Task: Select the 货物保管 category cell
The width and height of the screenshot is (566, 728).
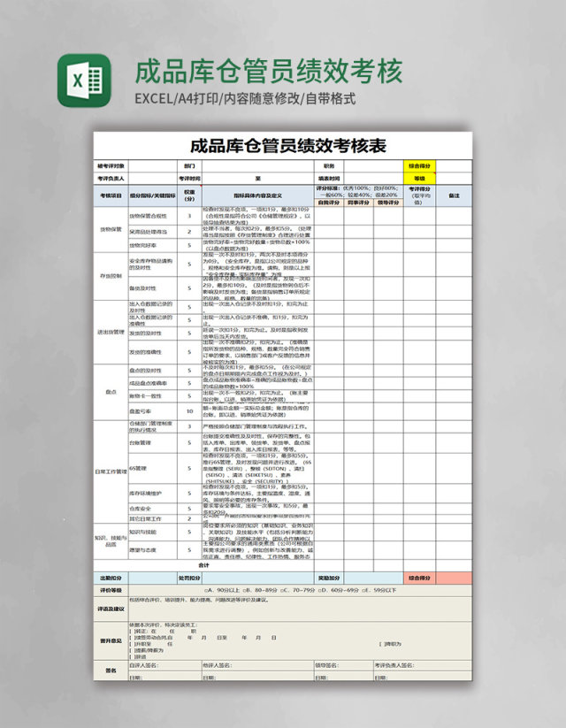Action: click(x=111, y=229)
